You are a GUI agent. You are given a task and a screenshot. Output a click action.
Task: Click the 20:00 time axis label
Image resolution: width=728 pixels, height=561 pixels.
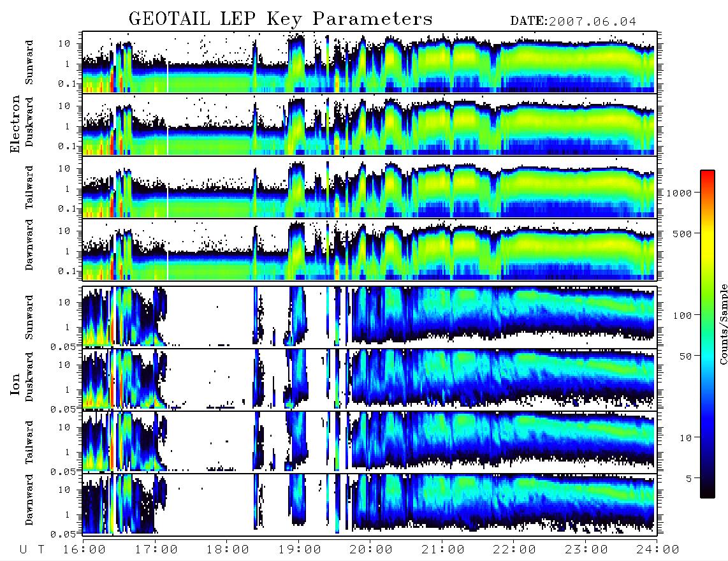pyautogui.click(x=372, y=550)
